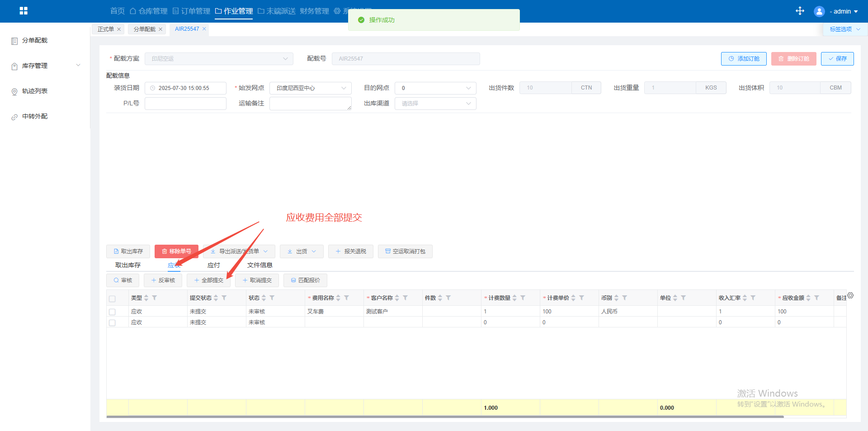
Task: Click the table settings gear icon
Action: click(850, 295)
